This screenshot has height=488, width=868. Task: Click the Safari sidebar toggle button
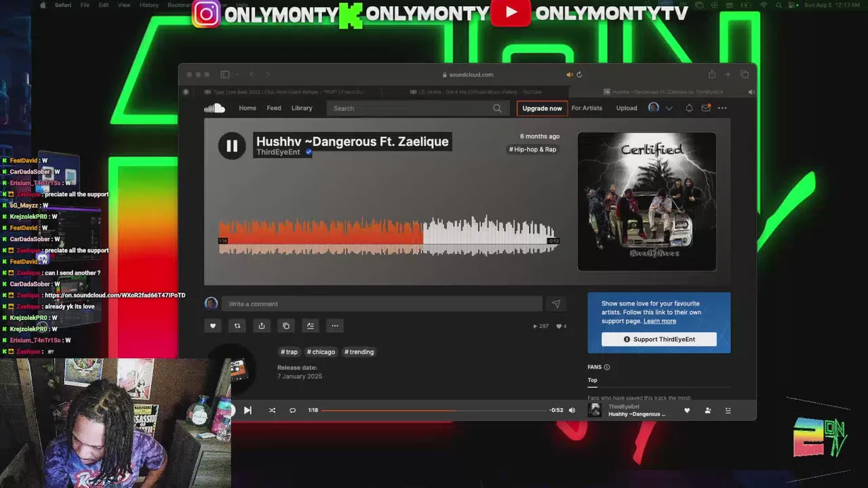pyautogui.click(x=224, y=75)
